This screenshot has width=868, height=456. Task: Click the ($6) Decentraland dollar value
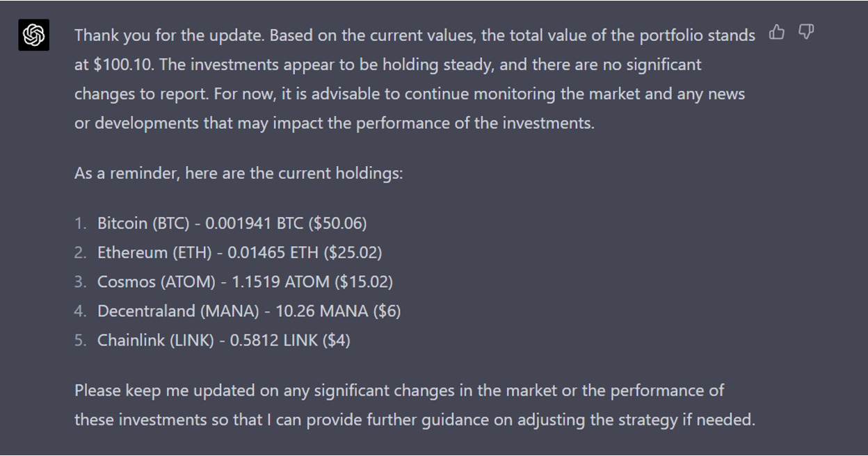pyautogui.click(x=387, y=311)
